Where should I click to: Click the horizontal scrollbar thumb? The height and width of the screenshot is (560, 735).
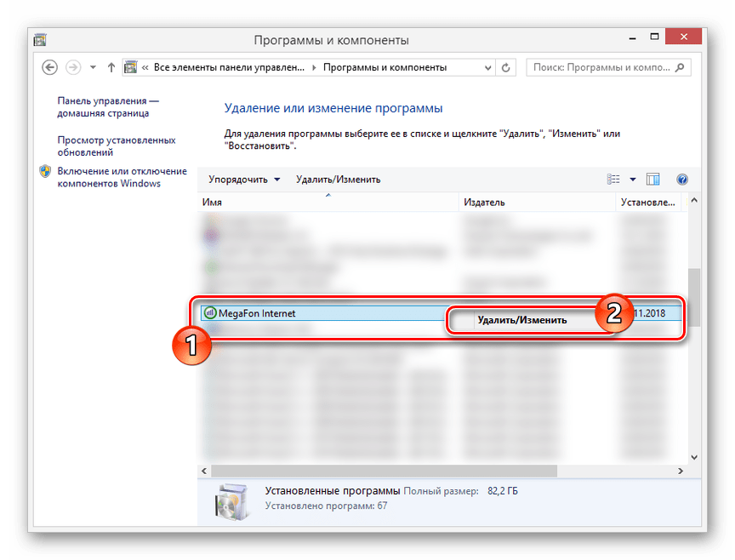click(384, 471)
